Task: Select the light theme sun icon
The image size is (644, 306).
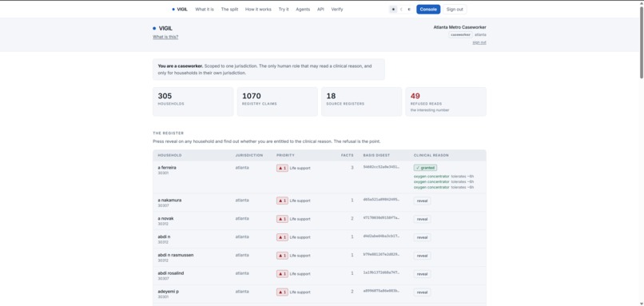Action: coord(393,10)
